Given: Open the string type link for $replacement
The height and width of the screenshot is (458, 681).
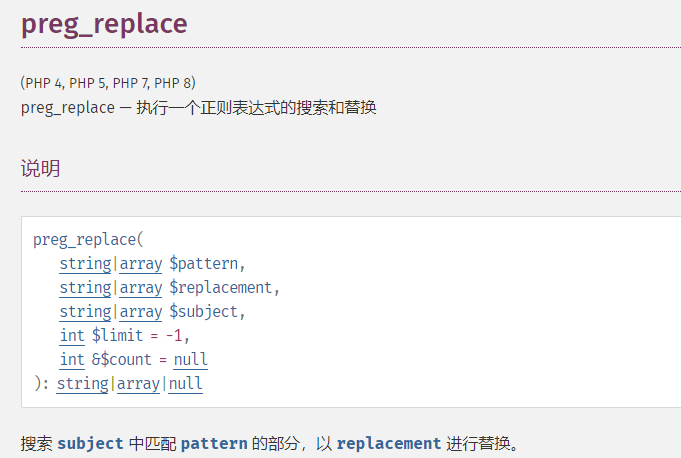Looking at the screenshot, I should [85, 288].
